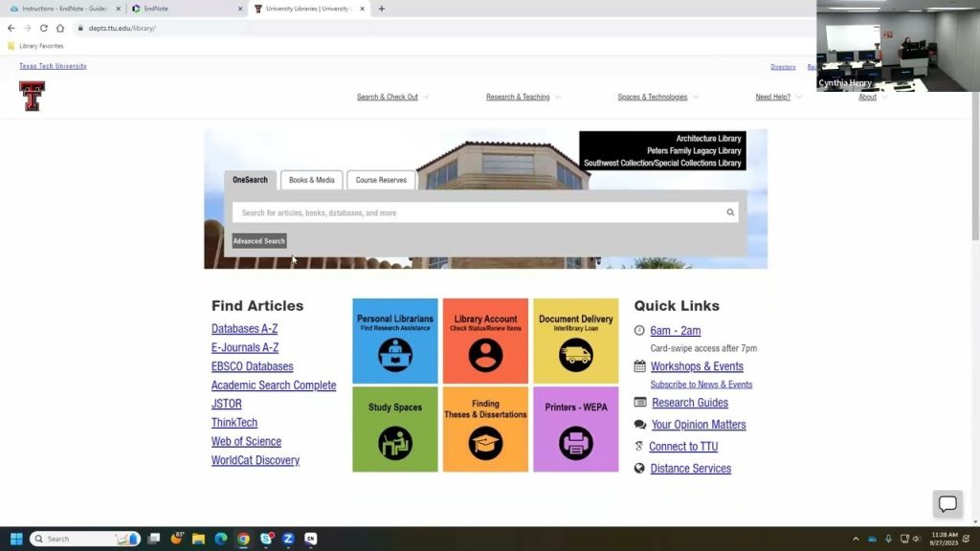Viewport: 980px width, 551px height.
Task: Open the Workshops & Events link
Action: [x=697, y=366]
